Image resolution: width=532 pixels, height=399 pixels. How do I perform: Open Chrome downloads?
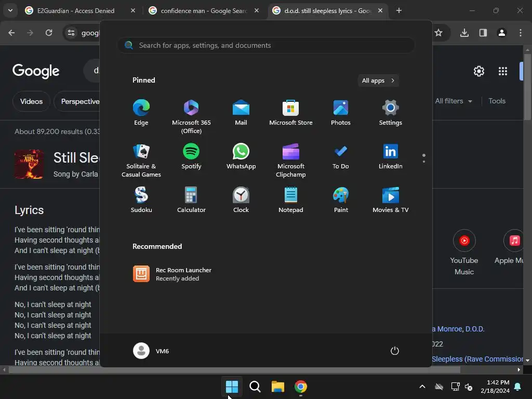click(x=464, y=33)
